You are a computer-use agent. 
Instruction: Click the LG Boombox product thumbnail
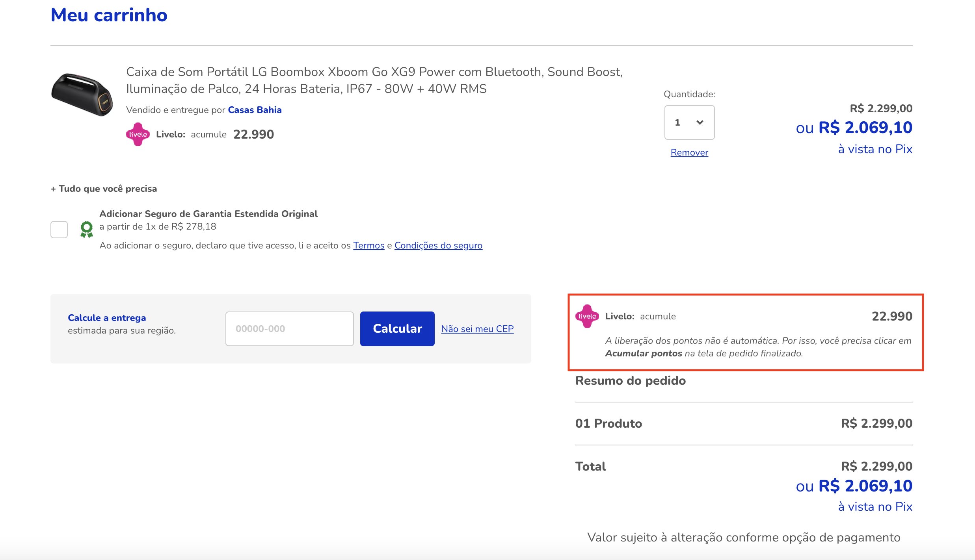[x=82, y=94]
